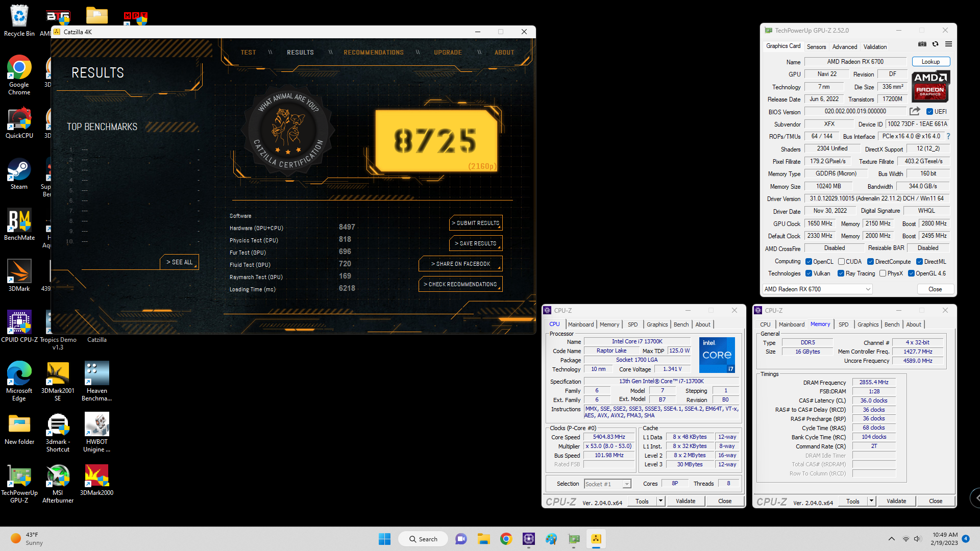Open the UPGRADE menu in Catzilla

coord(448,53)
